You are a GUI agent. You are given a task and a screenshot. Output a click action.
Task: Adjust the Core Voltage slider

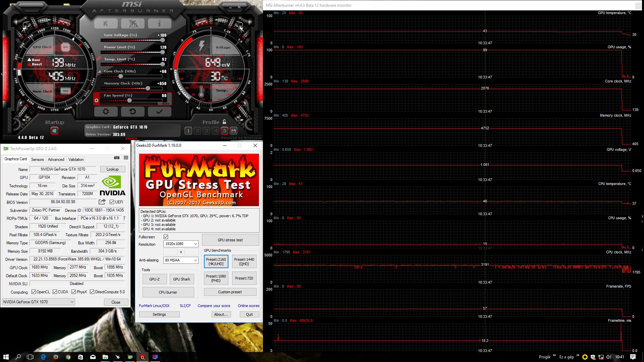coord(131,40)
